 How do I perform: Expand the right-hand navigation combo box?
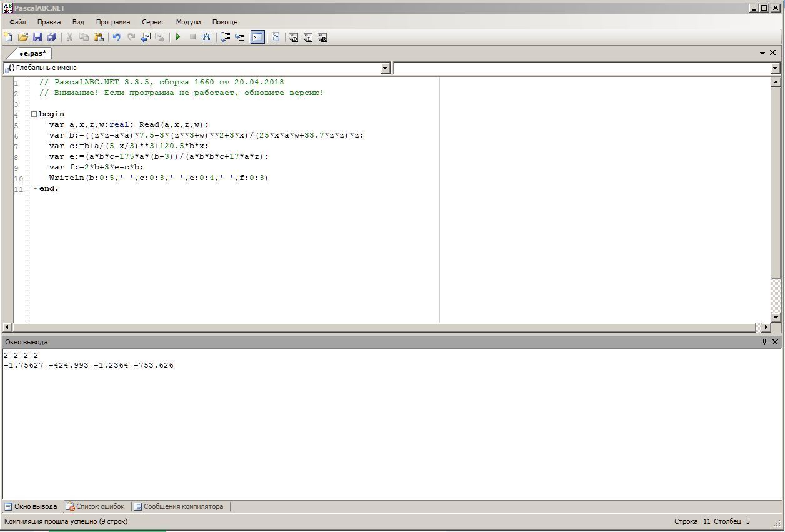[x=775, y=68]
